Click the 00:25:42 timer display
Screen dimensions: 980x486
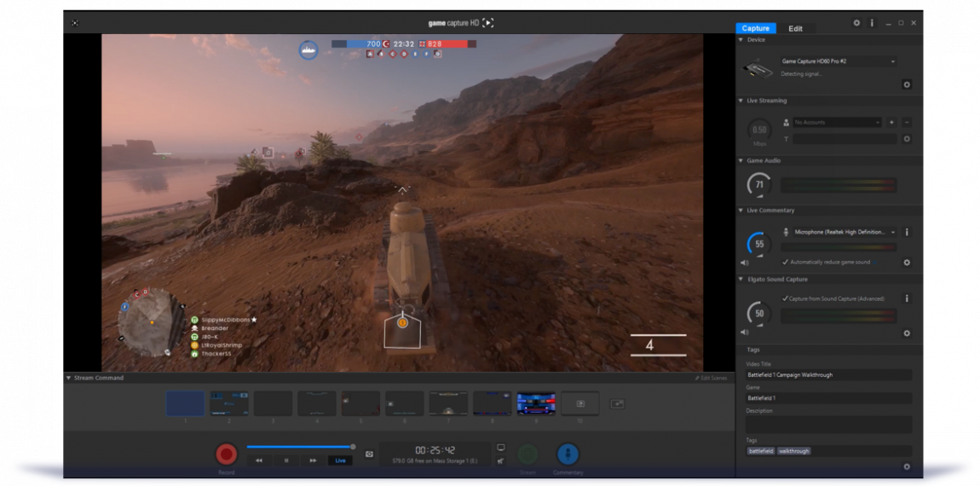click(x=435, y=450)
